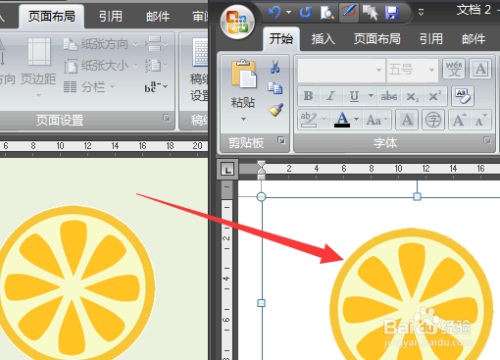The width and height of the screenshot is (500, 360).
Task: Shrink font size icon
Action: [481, 120]
